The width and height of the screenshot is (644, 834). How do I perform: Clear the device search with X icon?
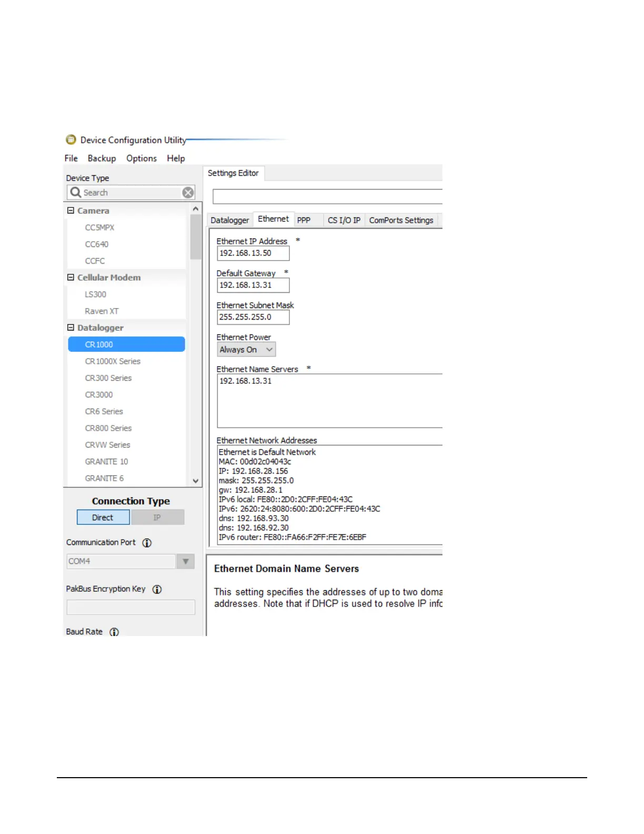click(188, 193)
